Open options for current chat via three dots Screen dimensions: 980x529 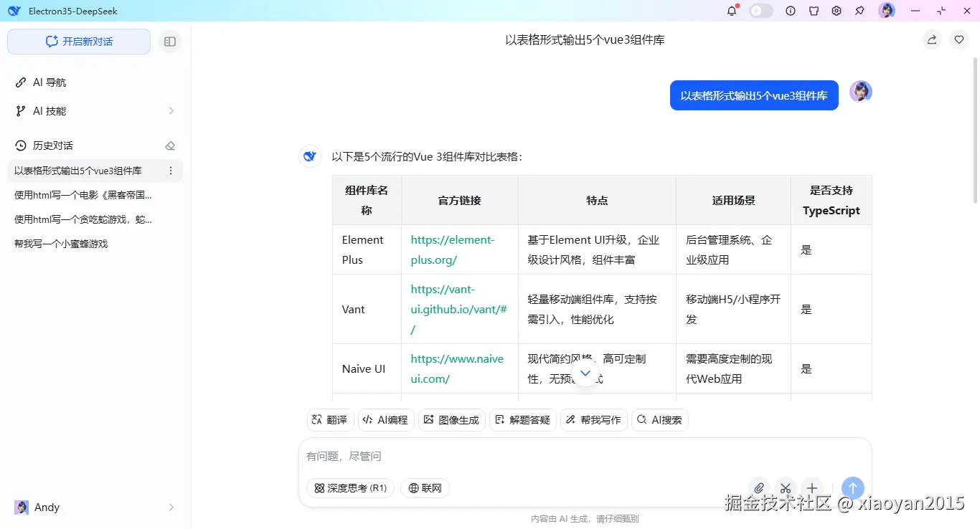click(x=170, y=171)
